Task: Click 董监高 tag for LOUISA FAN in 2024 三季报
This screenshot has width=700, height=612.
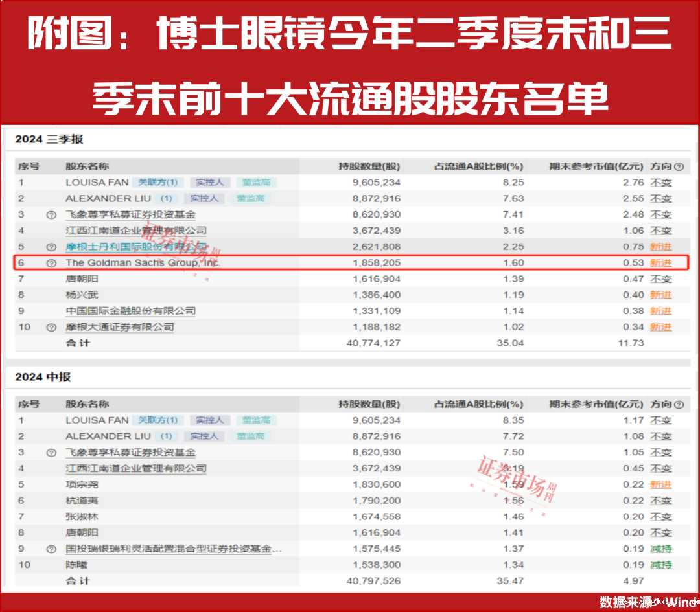Action: pos(256,183)
